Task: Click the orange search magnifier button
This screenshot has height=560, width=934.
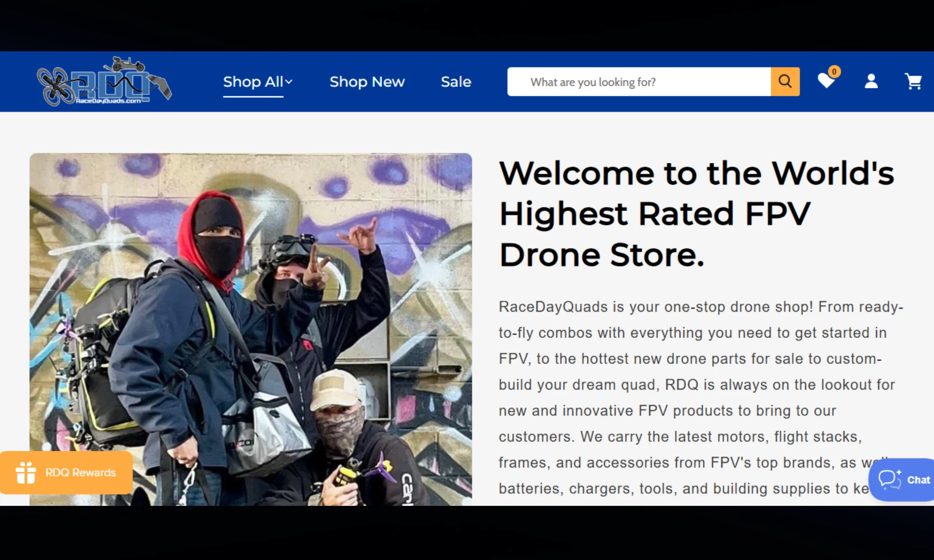Action: pyautogui.click(x=785, y=82)
